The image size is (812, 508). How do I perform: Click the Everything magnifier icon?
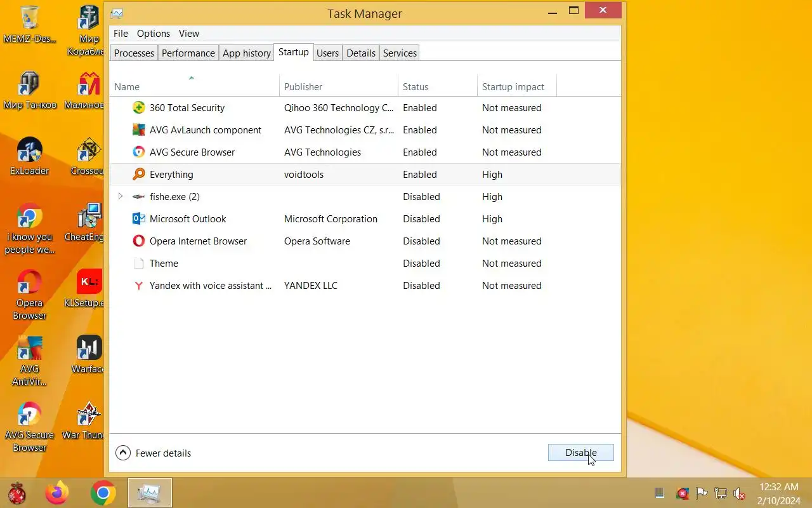point(138,175)
